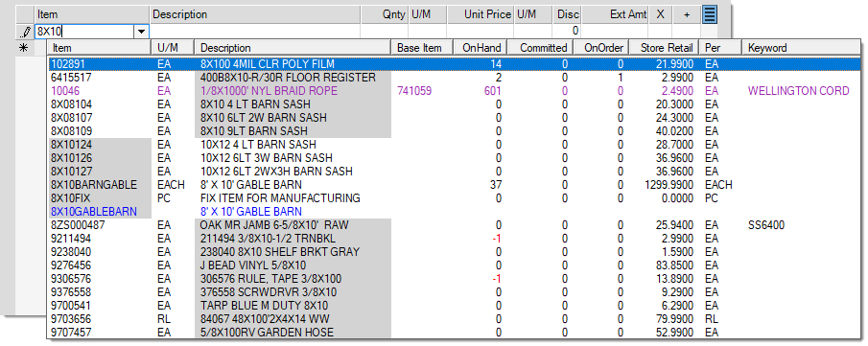Click the pencil edit row indicator

[x=26, y=32]
